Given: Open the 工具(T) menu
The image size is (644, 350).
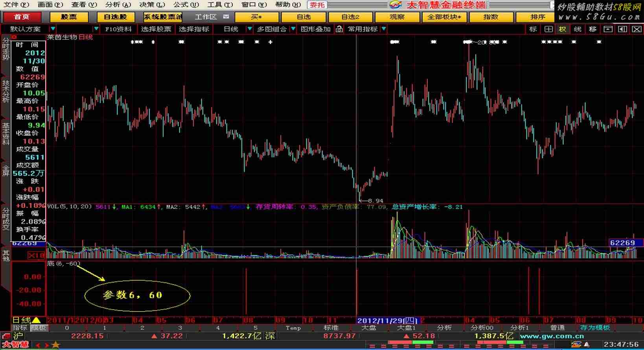Looking at the screenshot, I should 220,5.
